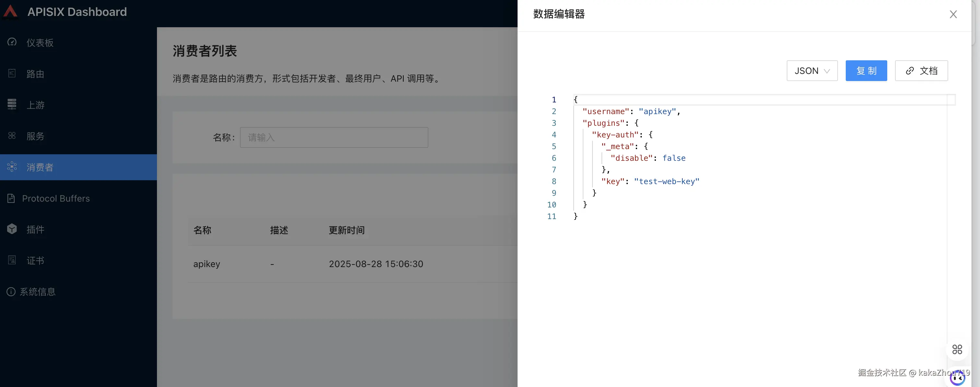Open the 证书 menu item
Viewport: 980px width, 387px height.
tap(78, 261)
